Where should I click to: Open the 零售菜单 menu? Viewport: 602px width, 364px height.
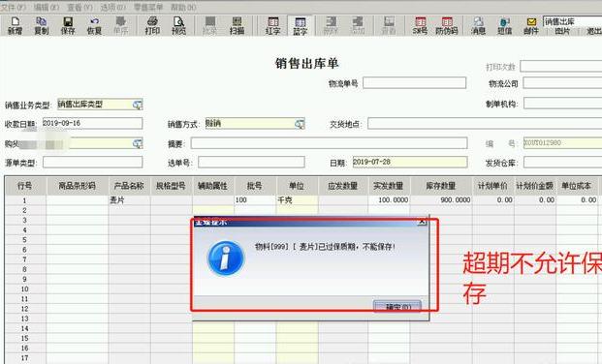[148, 7]
